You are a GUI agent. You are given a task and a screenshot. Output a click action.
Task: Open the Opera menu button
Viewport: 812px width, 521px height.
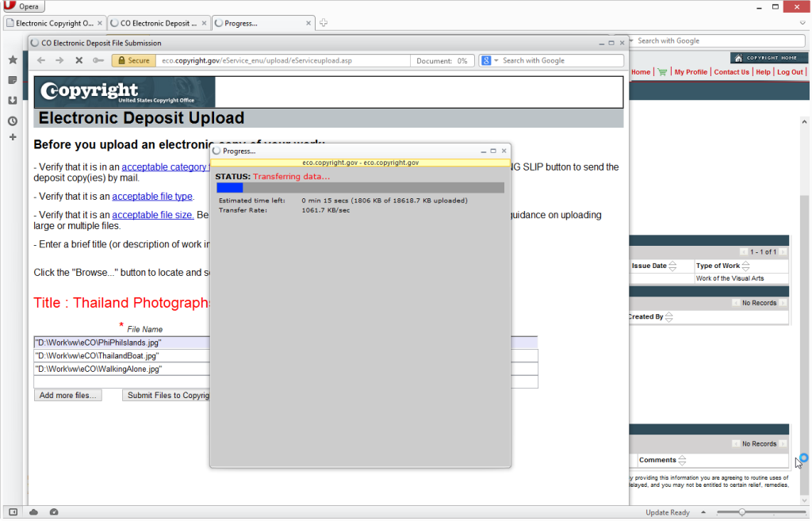23,6
